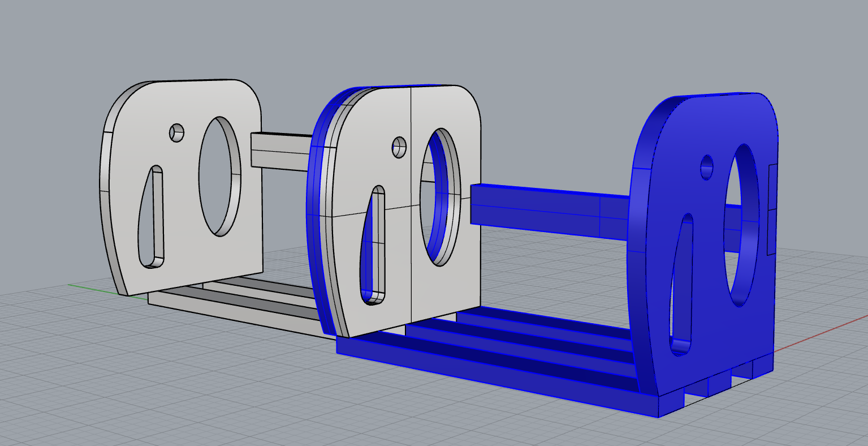Select the blue crossbar beside the middle plate

point(543,209)
